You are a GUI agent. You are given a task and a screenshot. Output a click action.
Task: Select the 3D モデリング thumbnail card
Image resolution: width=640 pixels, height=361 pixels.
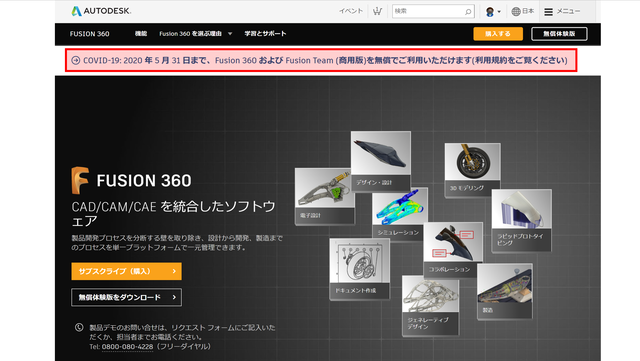click(x=473, y=169)
